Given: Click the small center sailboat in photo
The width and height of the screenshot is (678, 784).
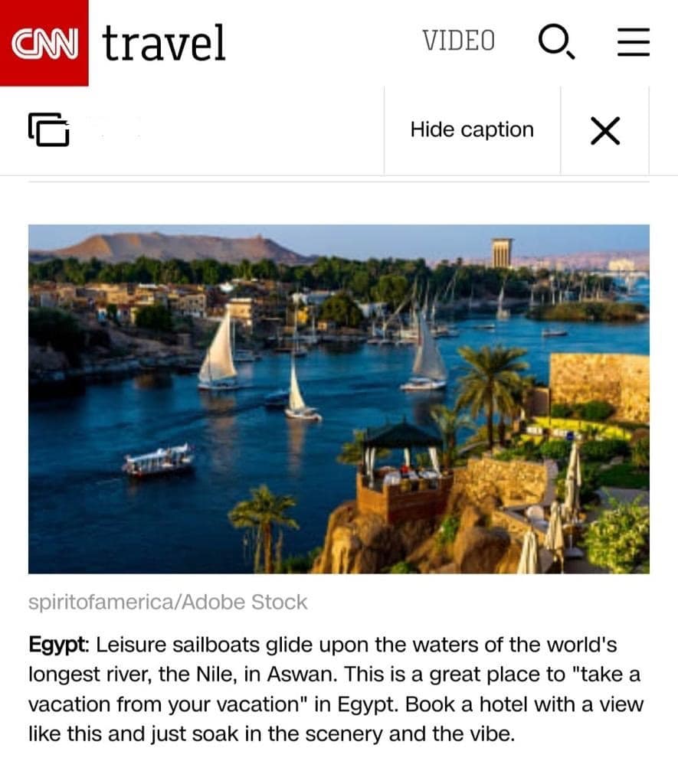Looking at the screenshot, I should tap(300, 394).
